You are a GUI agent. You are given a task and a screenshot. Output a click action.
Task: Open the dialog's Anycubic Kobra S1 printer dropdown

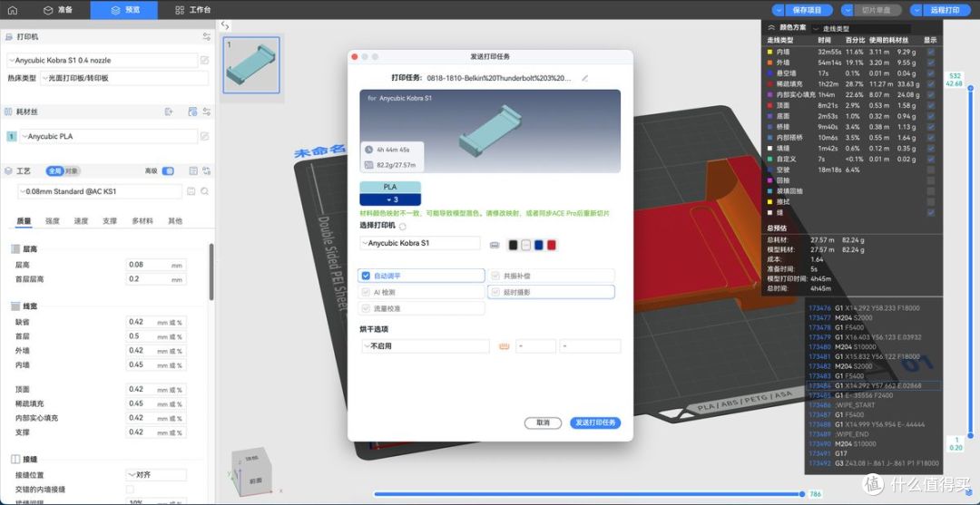point(420,243)
